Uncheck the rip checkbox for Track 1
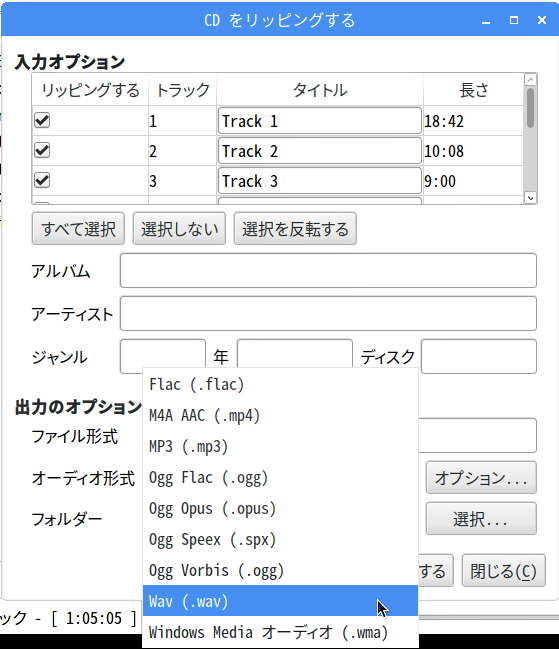Screen dimensions: 559x649 [x=42, y=120]
